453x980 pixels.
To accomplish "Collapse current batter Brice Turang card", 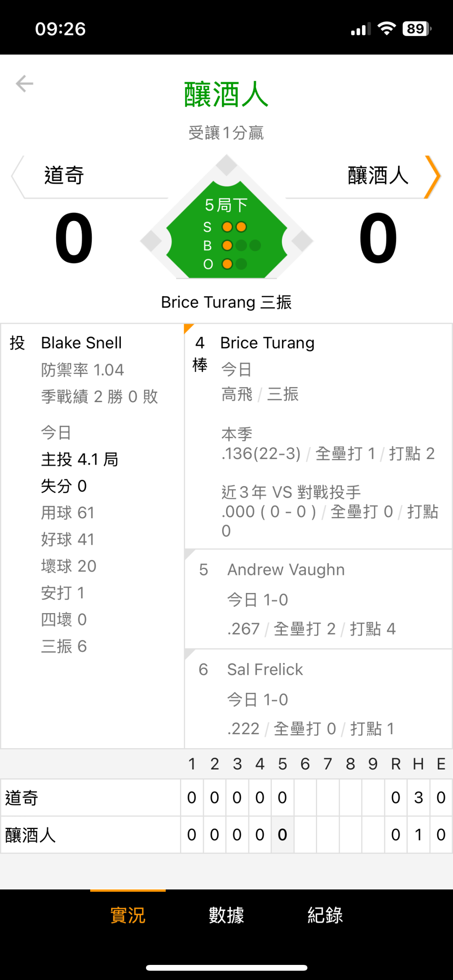I will [x=318, y=436].
